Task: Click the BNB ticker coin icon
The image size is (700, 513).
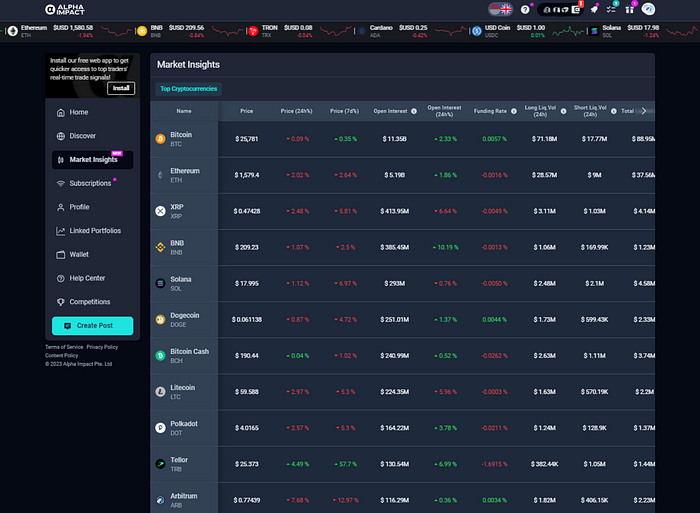Action: pyautogui.click(x=142, y=31)
